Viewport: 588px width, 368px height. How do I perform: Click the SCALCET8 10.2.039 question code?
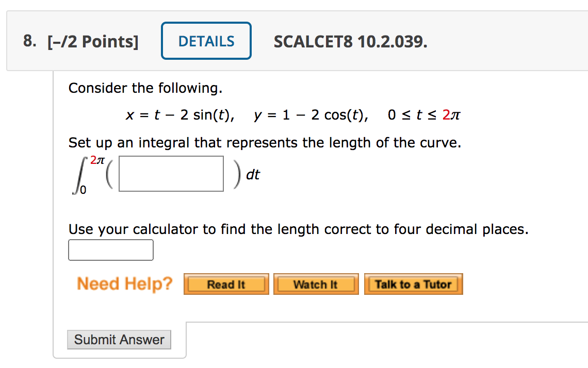(350, 42)
